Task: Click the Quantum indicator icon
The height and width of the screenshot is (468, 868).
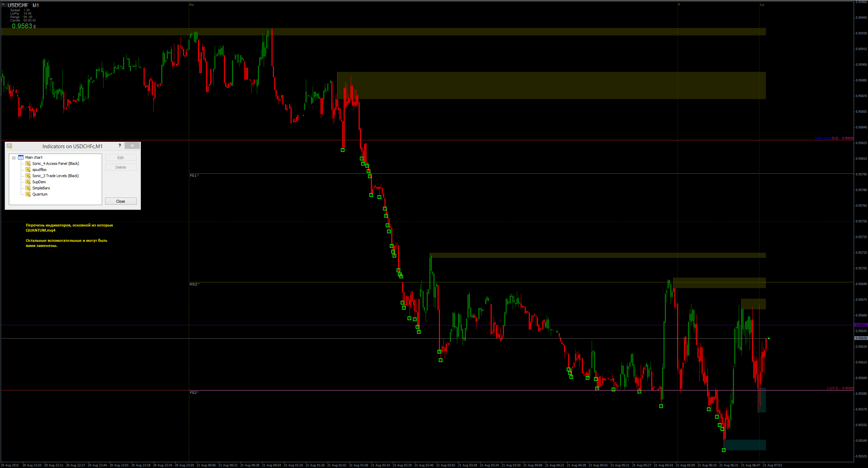Action: pyautogui.click(x=28, y=194)
